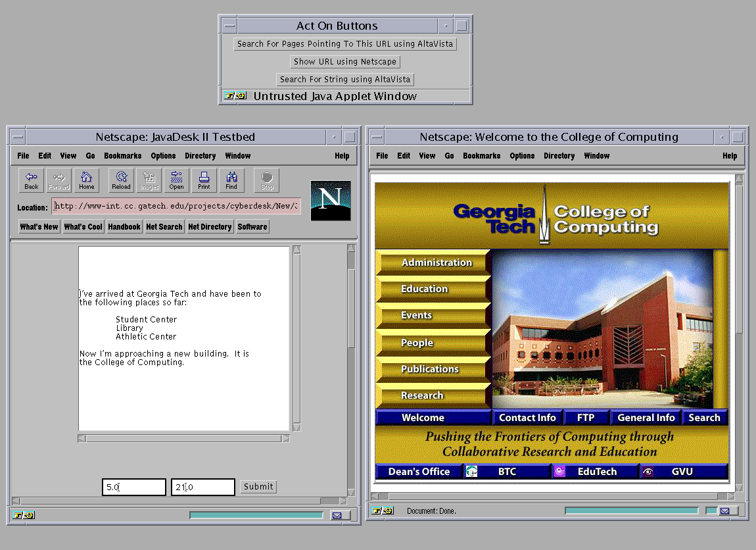756x550 pixels.
Task: Click the Location URL field
Action: coord(176,207)
